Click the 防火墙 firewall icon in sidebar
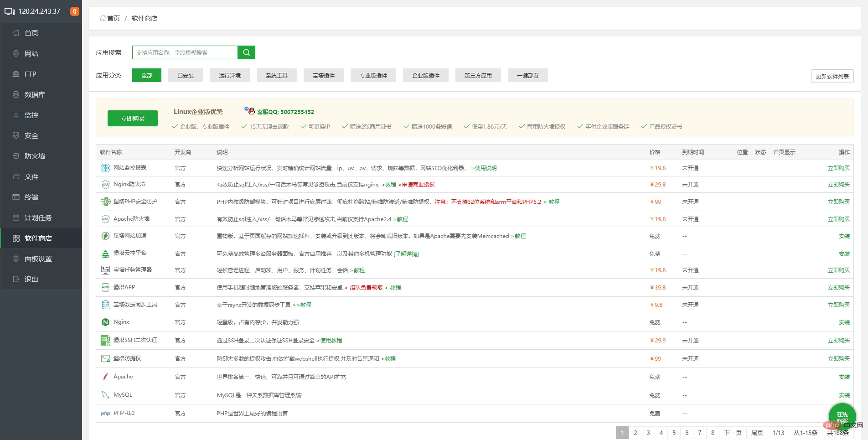868x440 pixels. (x=16, y=156)
